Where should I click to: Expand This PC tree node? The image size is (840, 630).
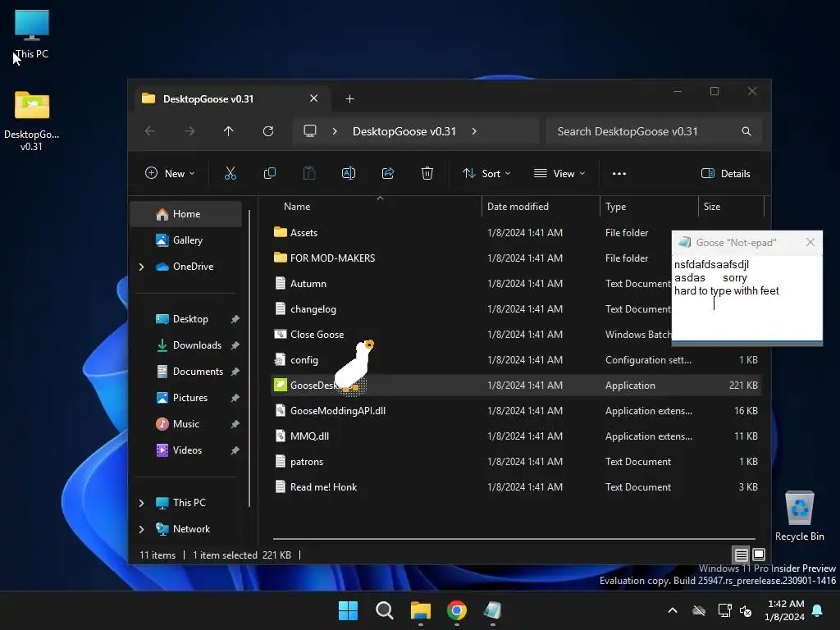coord(141,503)
